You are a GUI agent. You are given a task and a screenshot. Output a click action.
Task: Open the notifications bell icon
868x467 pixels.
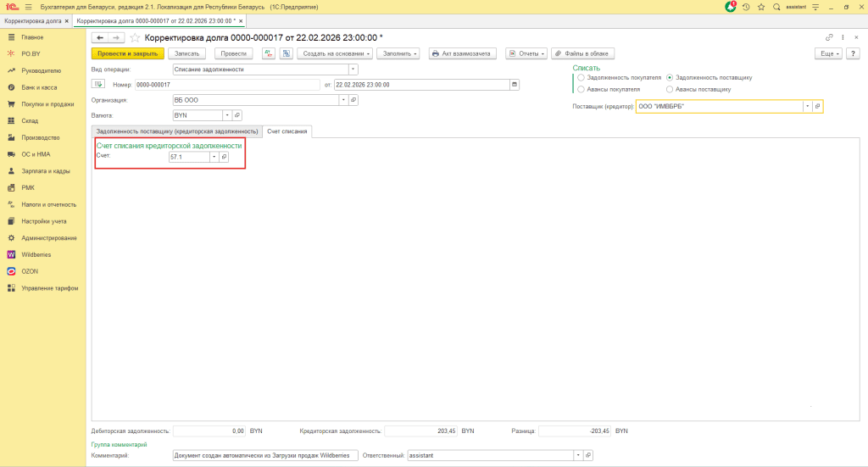(731, 7)
